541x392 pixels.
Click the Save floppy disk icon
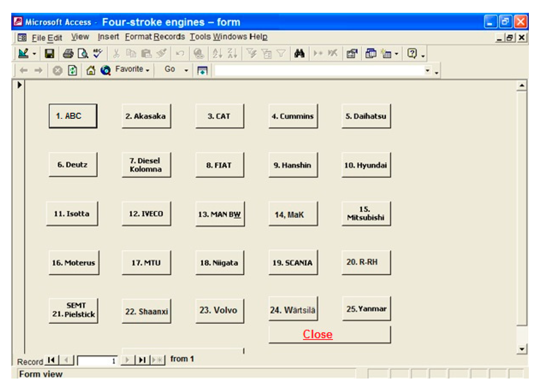point(49,54)
